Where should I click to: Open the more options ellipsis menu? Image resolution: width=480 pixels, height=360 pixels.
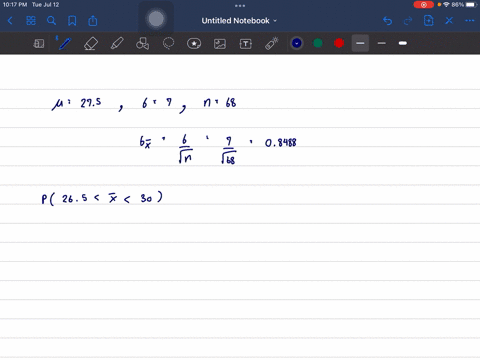[470, 21]
